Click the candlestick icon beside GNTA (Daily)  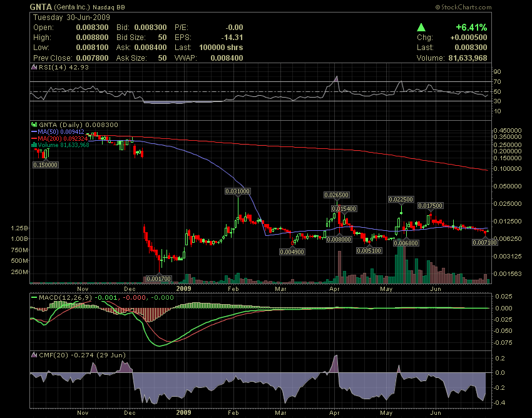coord(34,125)
